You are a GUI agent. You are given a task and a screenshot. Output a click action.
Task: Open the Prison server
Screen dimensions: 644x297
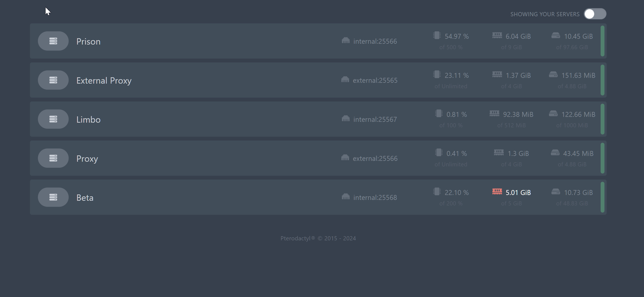(88, 42)
